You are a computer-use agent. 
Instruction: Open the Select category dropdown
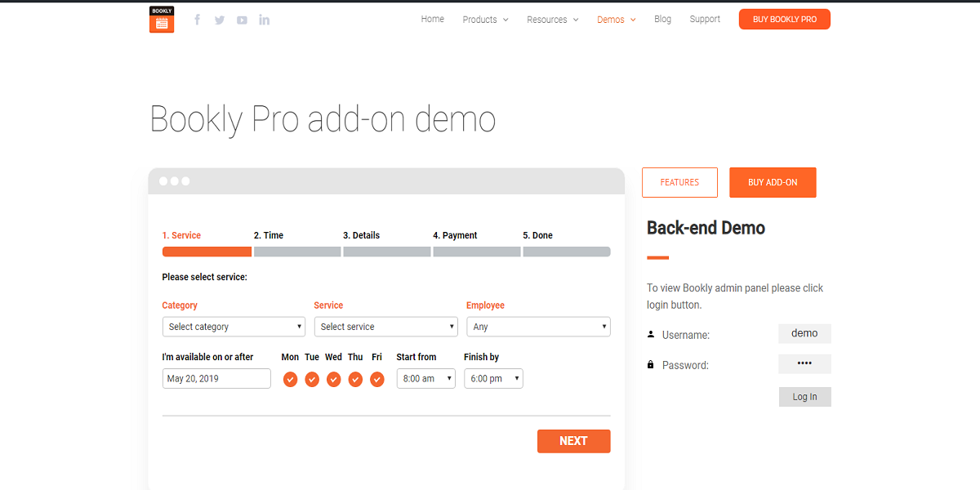pyautogui.click(x=234, y=327)
